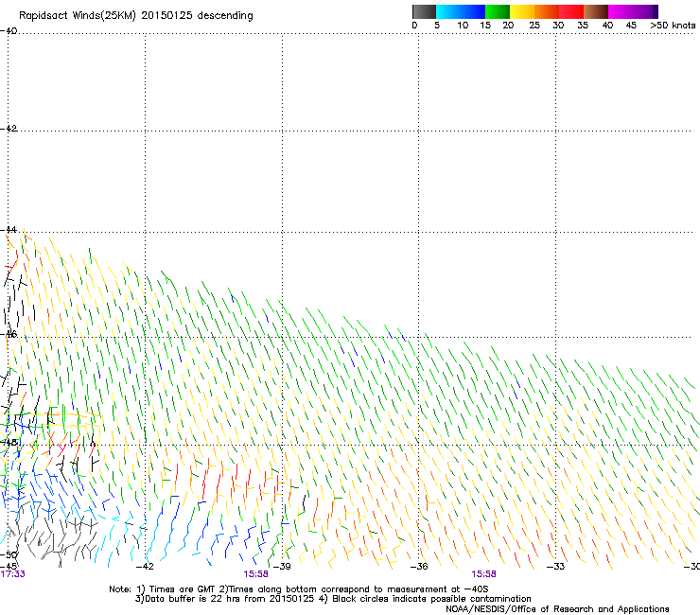This screenshot has width=700, height=615.
Task: Click the 17:33 purple time stamp
Action: coord(12,574)
